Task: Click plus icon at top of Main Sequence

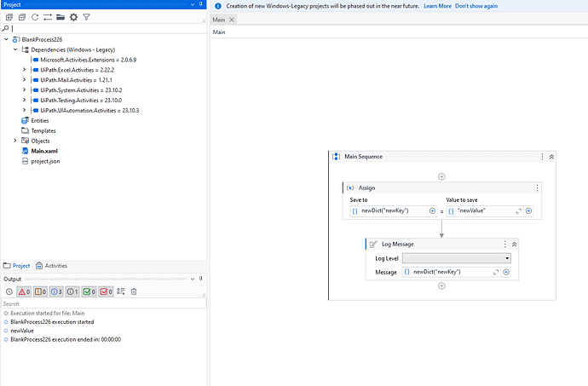Action: click(441, 176)
